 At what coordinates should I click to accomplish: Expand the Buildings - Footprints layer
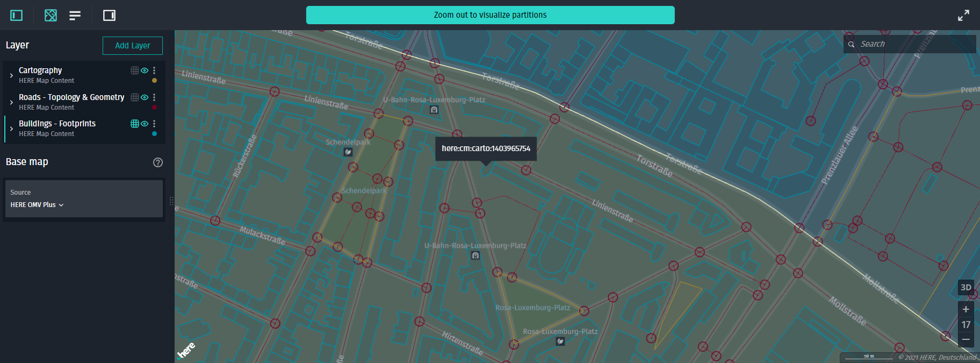(11, 129)
